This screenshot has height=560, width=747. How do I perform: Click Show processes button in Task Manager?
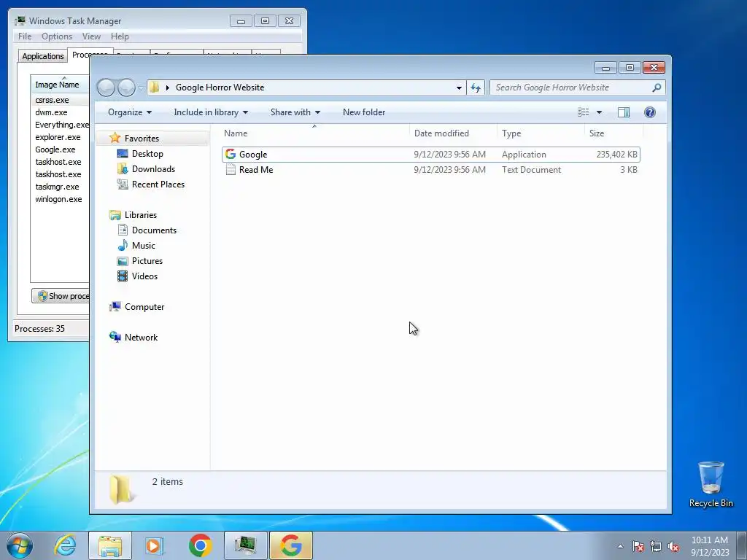(61, 296)
